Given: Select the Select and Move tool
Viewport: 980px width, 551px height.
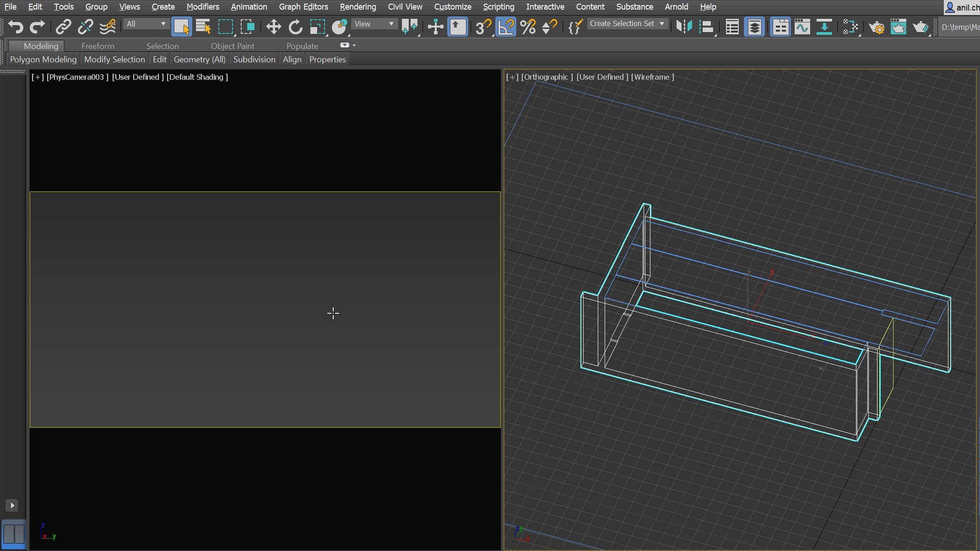Looking at the screenshot, I should point(273,27).
